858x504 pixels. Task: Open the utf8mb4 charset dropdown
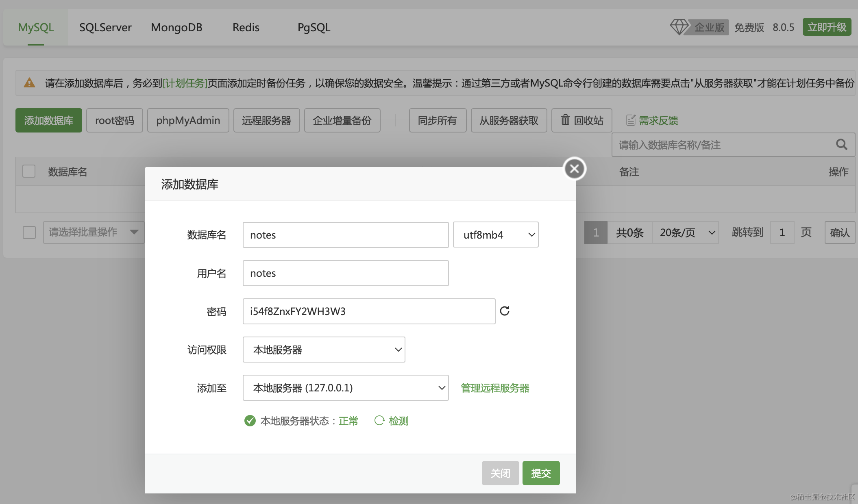[x=495, y=235]
